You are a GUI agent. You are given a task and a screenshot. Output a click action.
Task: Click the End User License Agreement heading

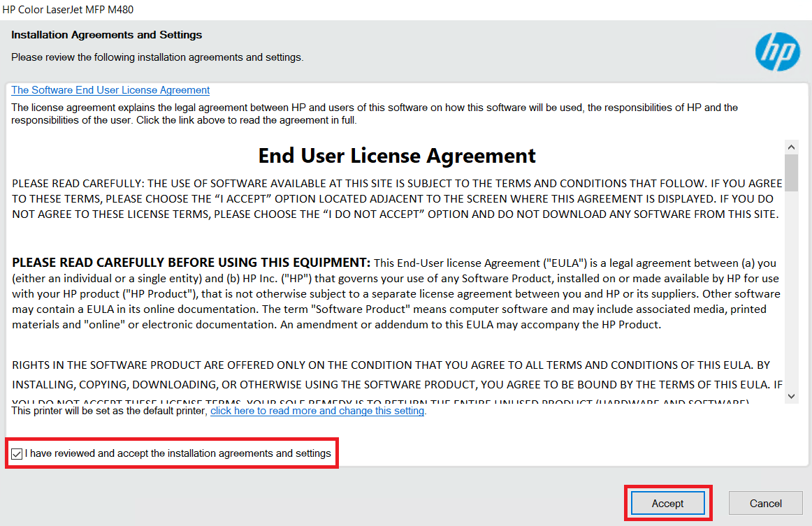click(x=397, y=156)
